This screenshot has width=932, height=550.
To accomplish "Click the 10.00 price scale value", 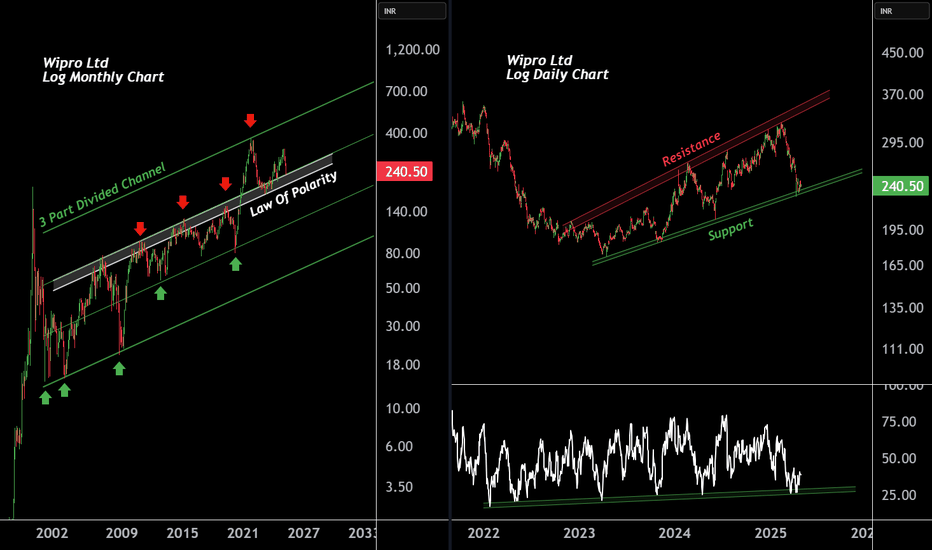I will pos(403,408).
